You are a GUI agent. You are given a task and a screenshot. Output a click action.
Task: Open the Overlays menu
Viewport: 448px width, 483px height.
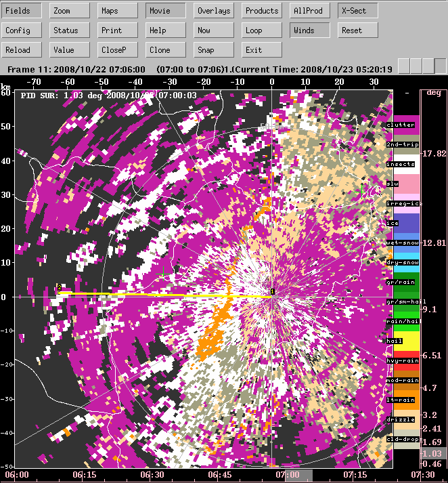[214, 11]
